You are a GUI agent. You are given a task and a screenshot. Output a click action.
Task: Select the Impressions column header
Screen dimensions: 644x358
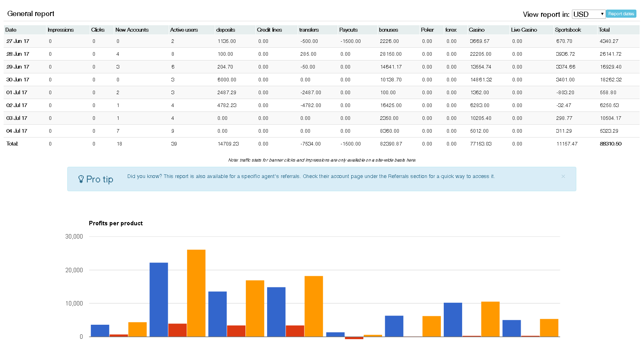pyautogui.click(x=60, y=30)
